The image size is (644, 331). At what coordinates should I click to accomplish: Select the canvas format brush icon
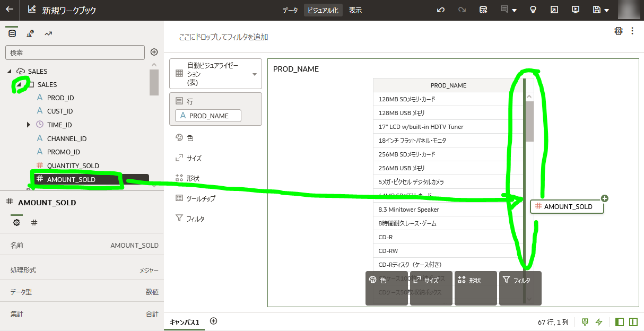[584, 321]
